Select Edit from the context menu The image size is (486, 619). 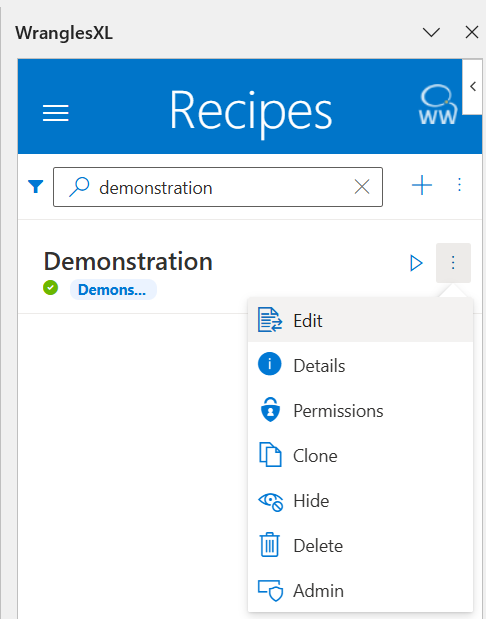tap(360, 320)
